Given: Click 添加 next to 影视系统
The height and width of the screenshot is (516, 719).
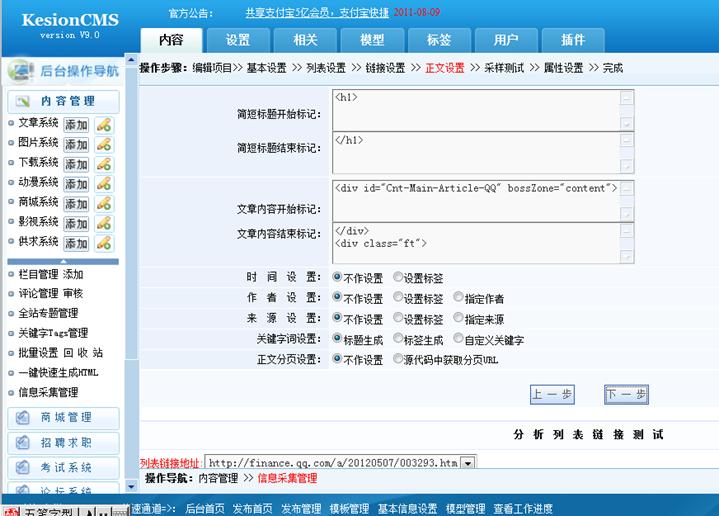Looking at the screenshot, I should pos(76,223).
